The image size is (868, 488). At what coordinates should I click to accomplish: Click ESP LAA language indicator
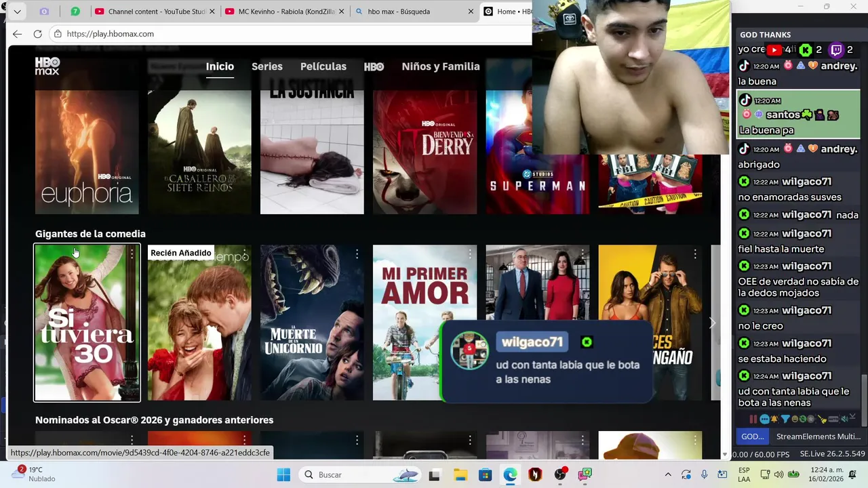744,474
